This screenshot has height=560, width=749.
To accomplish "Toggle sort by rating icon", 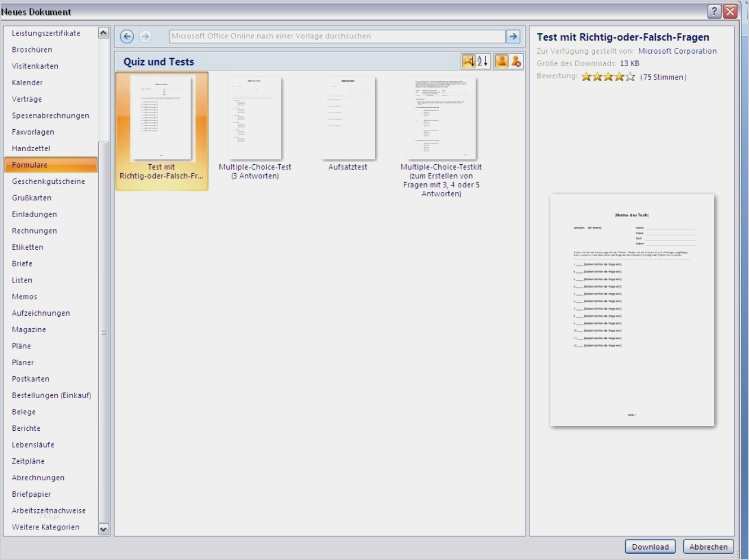I will 468,62.
